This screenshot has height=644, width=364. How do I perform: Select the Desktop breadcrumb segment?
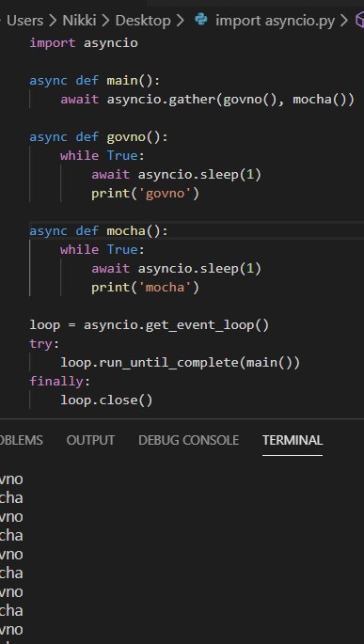pos(143,21)
